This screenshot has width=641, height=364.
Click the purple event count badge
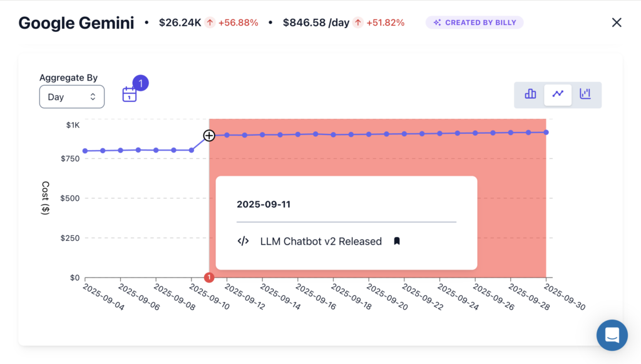[x=141, y=83]
